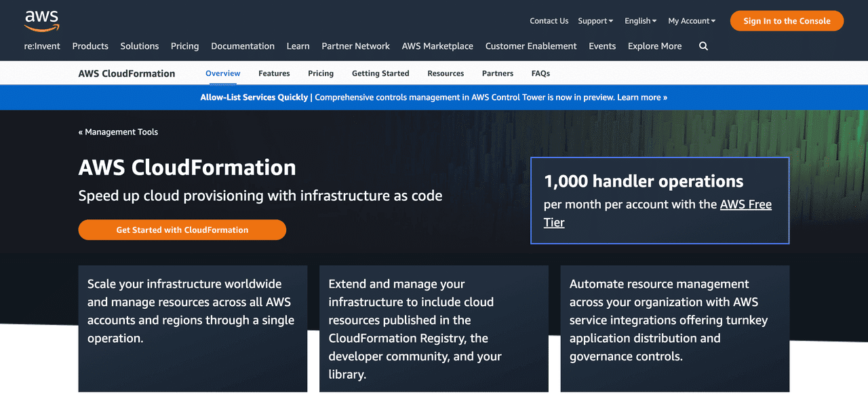This screenshot has width=868, height=412.
Task: Switch to the Resources tab
Action: [x=446, y=73]
